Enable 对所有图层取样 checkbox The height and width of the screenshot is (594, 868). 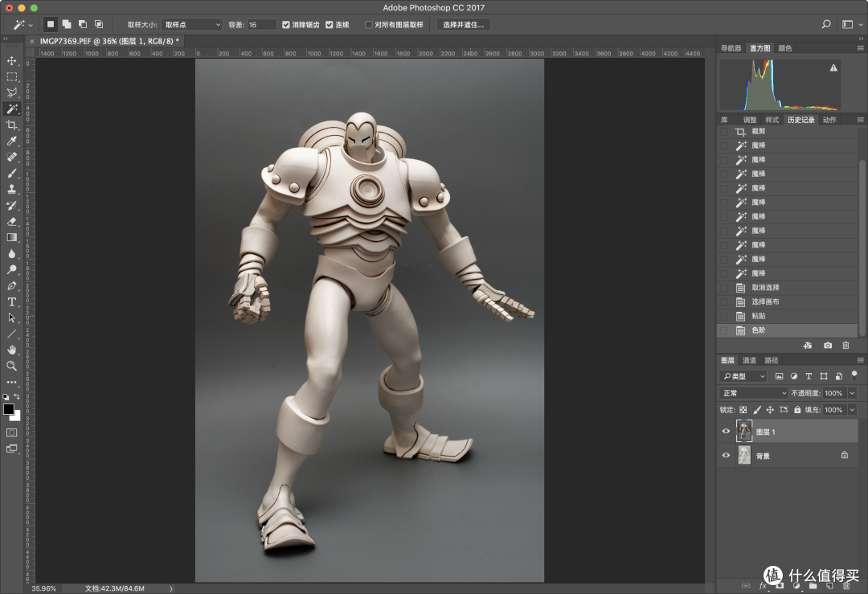[x=369, y=24]
